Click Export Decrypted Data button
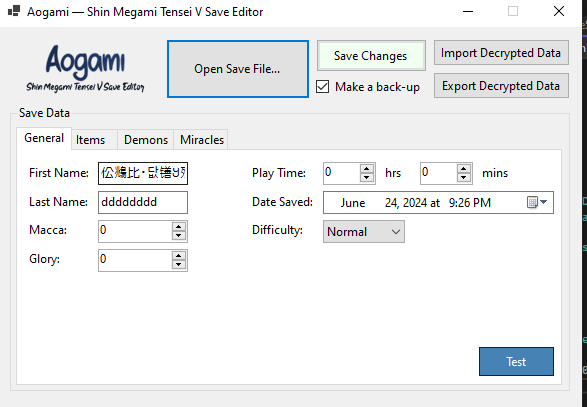The image size is (587, 407). point(501,86)
